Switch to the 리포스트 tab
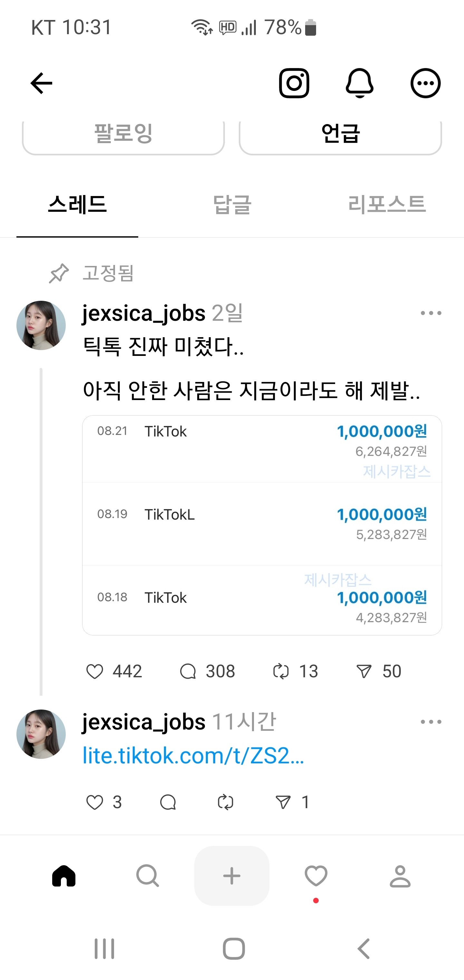This screenshot has height=980, width=464. pyautogui.click(x=387, y=204)
